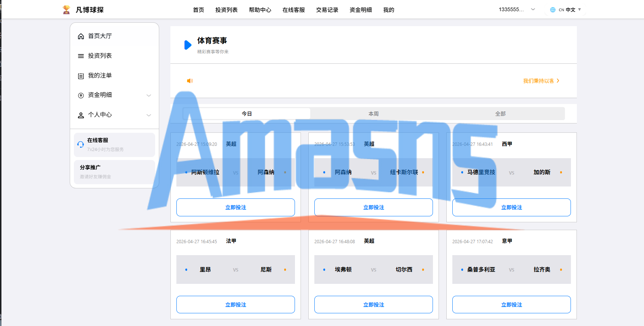Go to 投资列表 in top navigation
The image size is (644, 326).
click(x=226, y=10)
